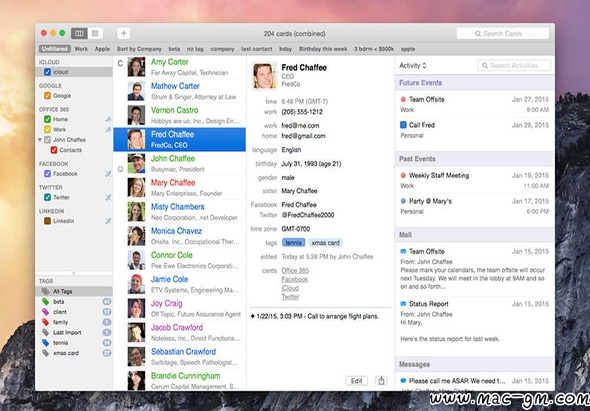Add a new contact card with plus button
590x411 pixels.
click(x=123, y=33)
